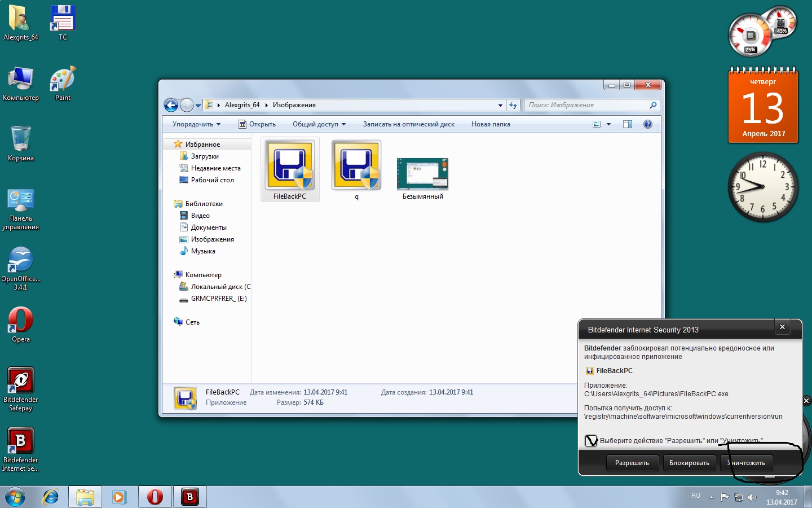This screenshot has width=812, height=508.
Task: Select the FileBackPC file in the folder
Action: pos(290,169)
